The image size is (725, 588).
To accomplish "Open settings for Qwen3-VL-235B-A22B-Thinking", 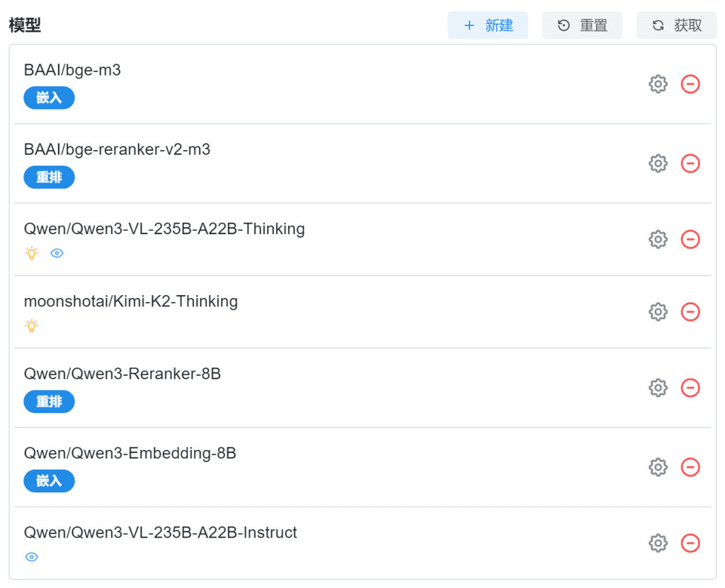I will [x=658, y=239].
